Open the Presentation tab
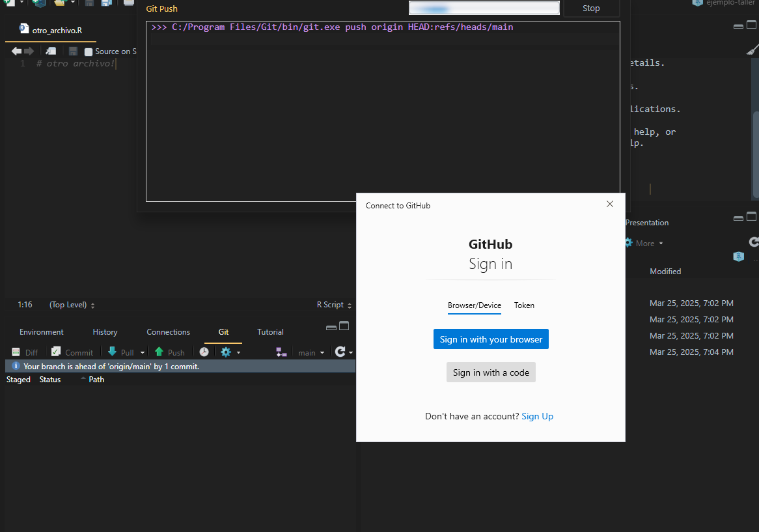Image resolution: width=759 pixels, height=532 pixels. pyautogui.click(x=646, y=223)
